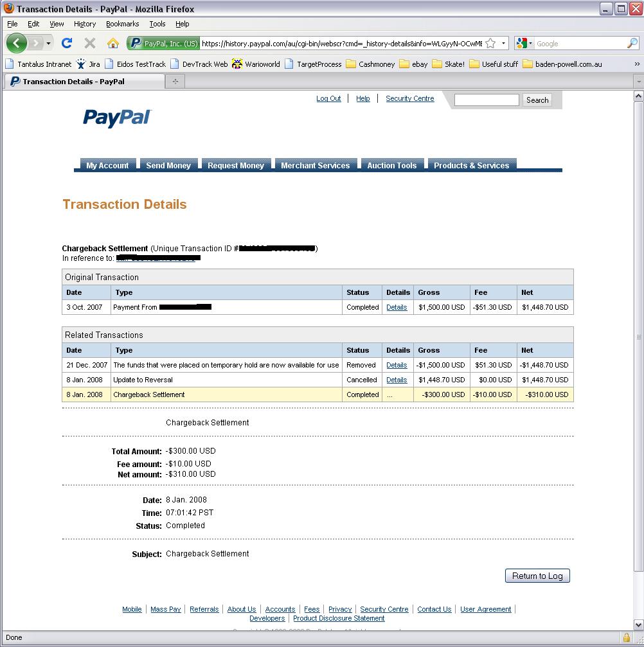Image resolution: width=644 pixels, height=647 pixels.
Task: Click the stop loading X icon
Action: [89, 43]
